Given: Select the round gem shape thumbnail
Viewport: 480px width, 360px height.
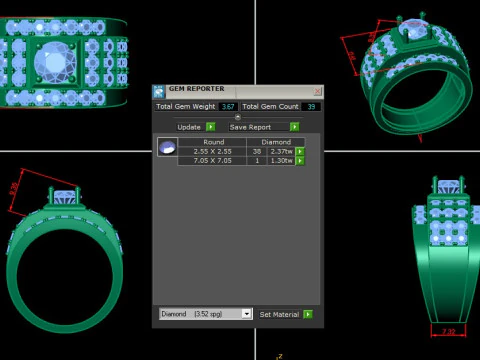Looking at the screenshot, I should pyautogui.click(x=167, y=147).
